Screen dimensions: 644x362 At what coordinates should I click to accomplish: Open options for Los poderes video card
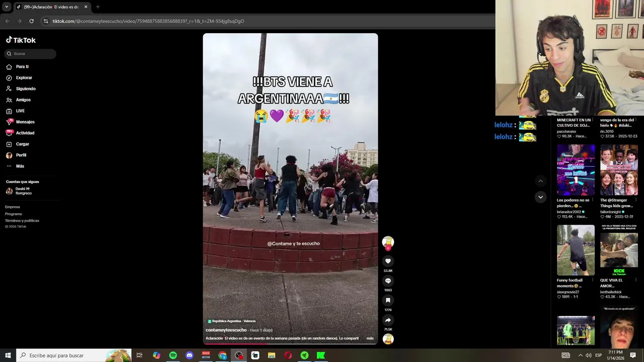(592, 200)
